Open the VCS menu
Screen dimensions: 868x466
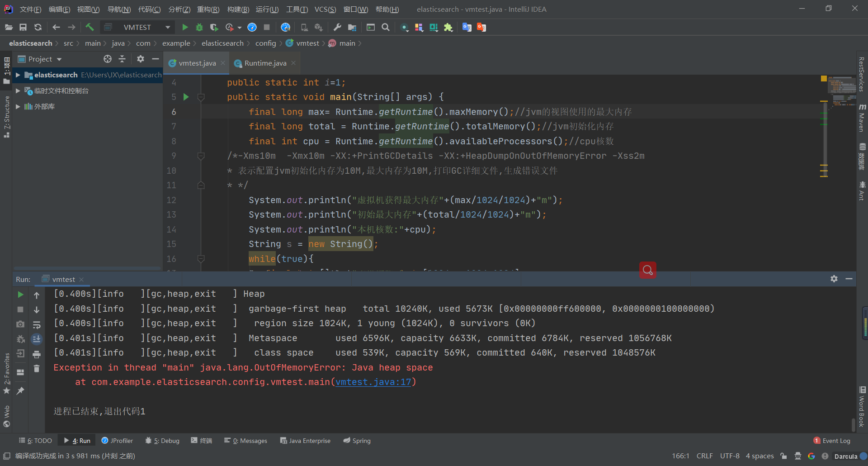325,9
